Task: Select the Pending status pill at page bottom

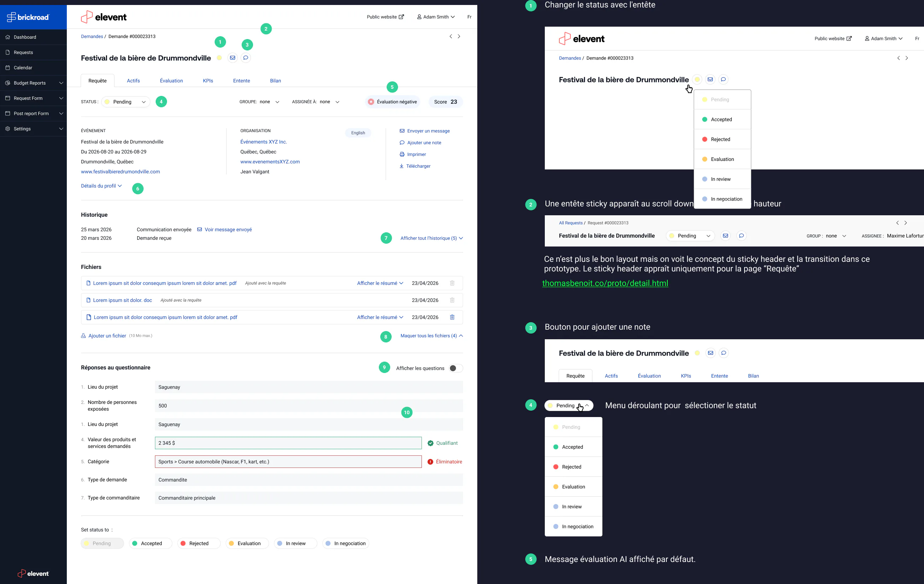Action: coord(102,544)
